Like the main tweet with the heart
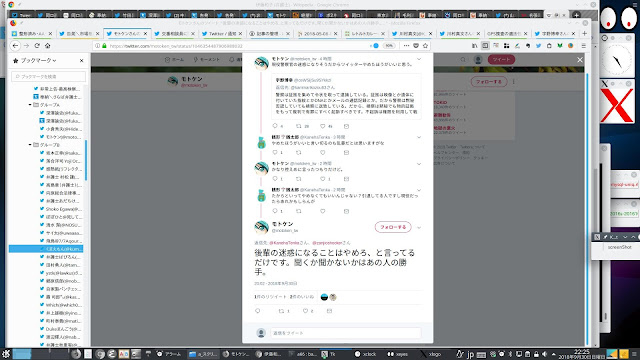The height and width of the screenshot is (360, 640). tap(305, 311)
